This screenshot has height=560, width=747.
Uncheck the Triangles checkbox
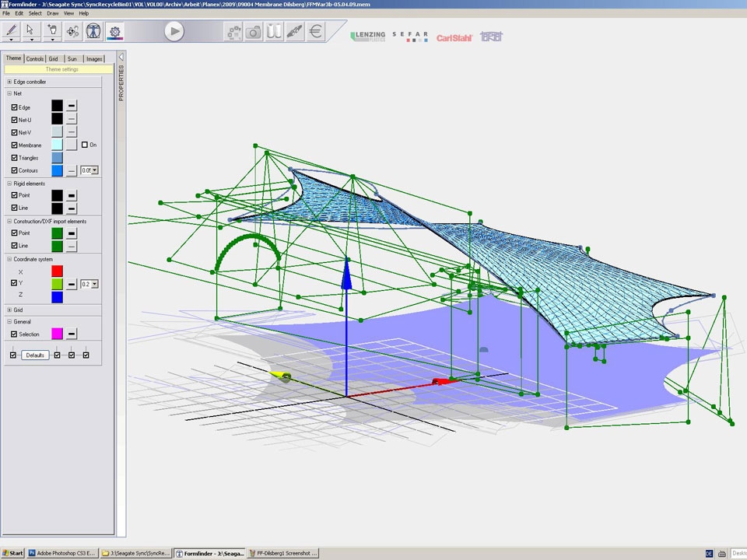click(x=14, y=158)
